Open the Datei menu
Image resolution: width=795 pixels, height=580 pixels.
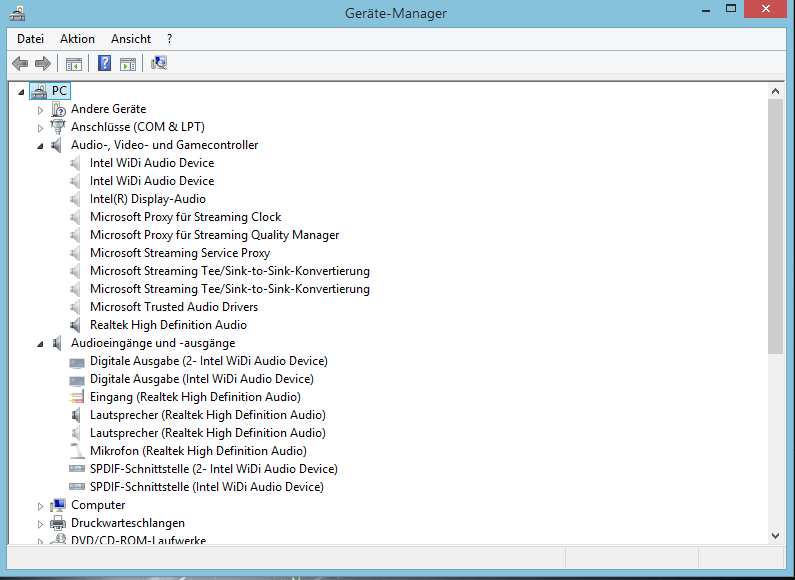[30, 39]
